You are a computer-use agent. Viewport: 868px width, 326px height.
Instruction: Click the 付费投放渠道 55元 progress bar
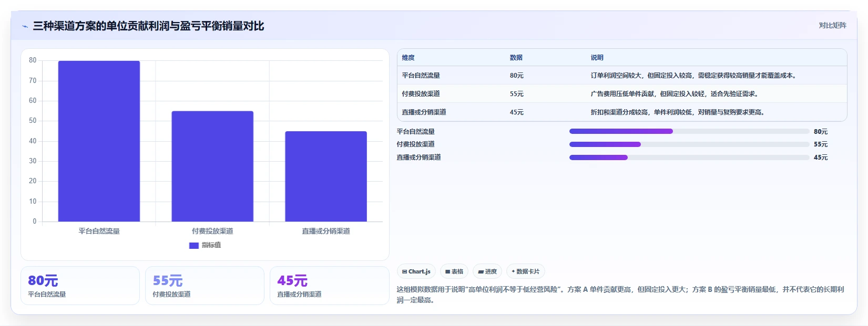pyautogui.click(x=689, y=144)
